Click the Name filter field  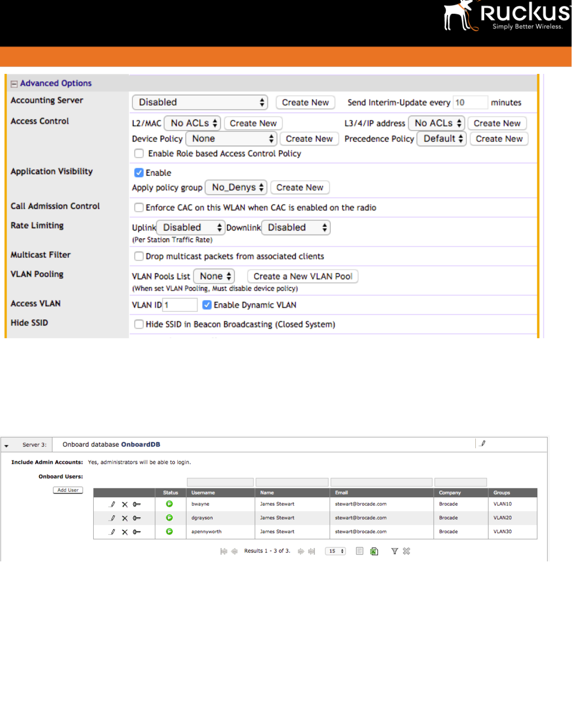(292, 482)
